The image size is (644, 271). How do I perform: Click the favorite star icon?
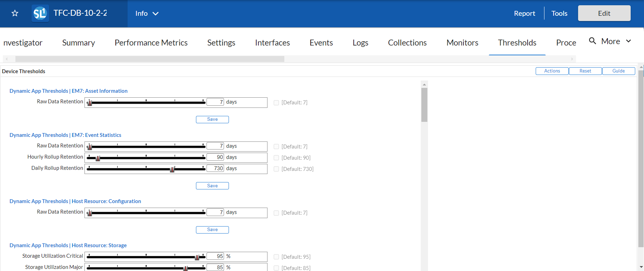click(15, 13)
